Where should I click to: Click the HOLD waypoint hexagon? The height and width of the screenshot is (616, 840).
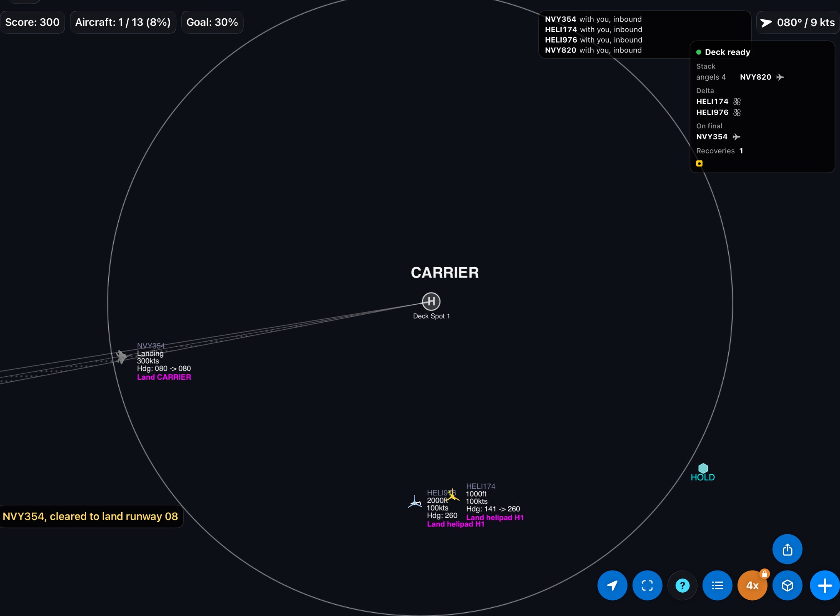(703, 468)
